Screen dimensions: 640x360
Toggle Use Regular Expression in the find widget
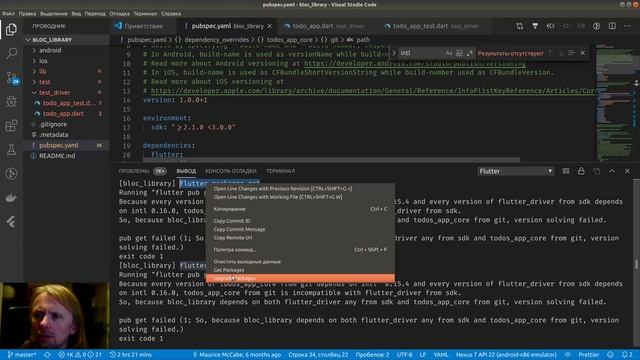pyautogui.click(x=469, y=53)
